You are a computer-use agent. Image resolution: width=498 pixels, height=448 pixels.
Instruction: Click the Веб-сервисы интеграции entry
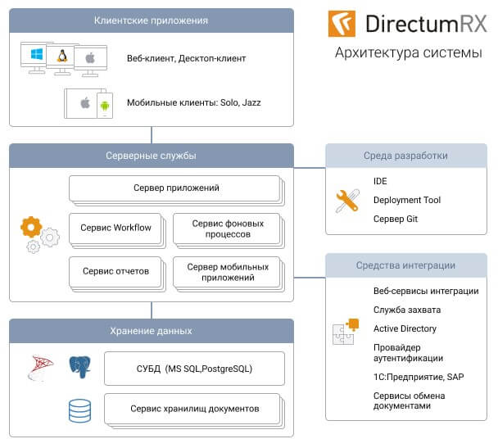coord(426,291)
